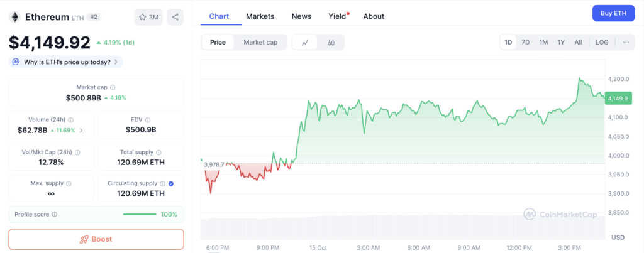
Task: Click the share icon next to watchlist
Action: click(175, 17)
